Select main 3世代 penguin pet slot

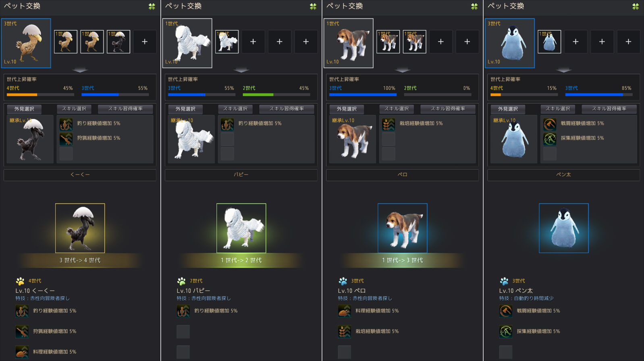[x=510, y=43]
